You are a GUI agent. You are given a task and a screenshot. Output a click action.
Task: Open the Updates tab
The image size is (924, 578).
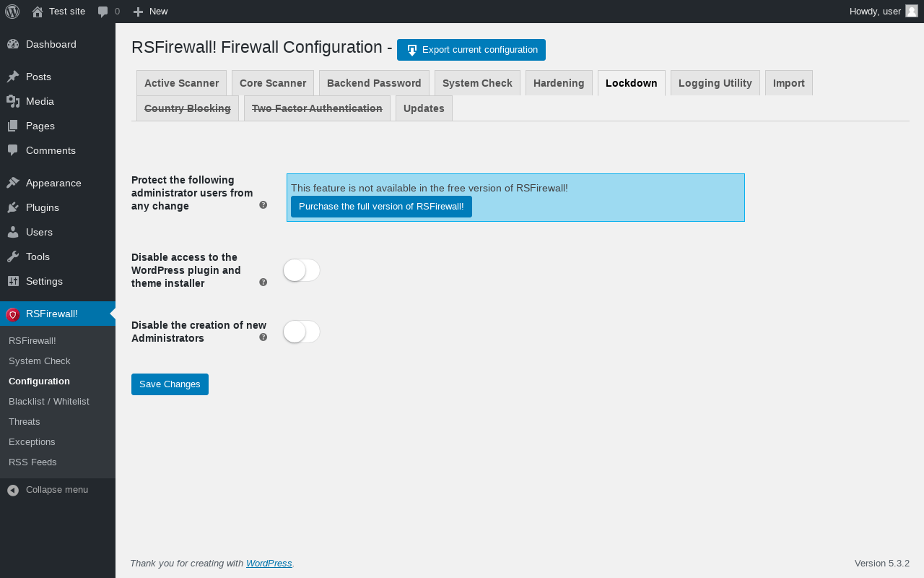424,108
